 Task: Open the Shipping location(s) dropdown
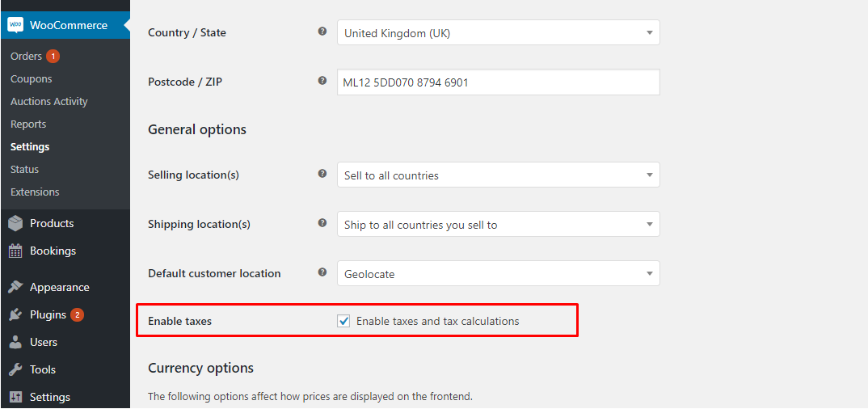point(498,224)
